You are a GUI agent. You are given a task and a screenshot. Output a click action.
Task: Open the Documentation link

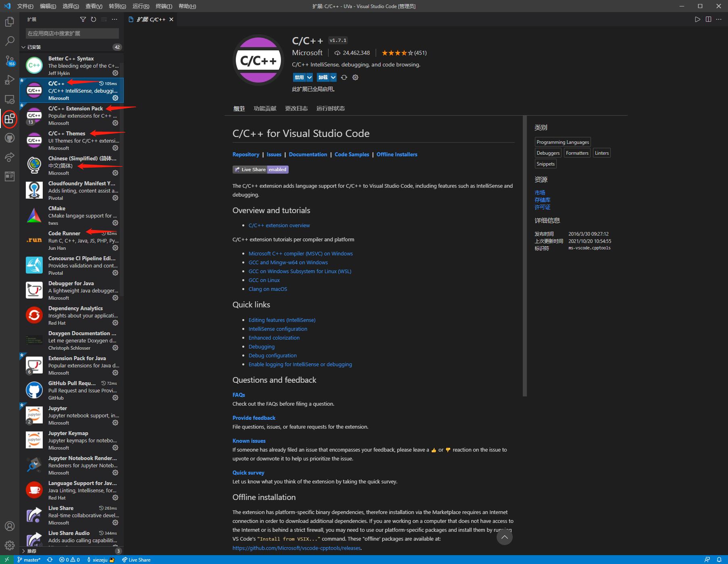308,154
